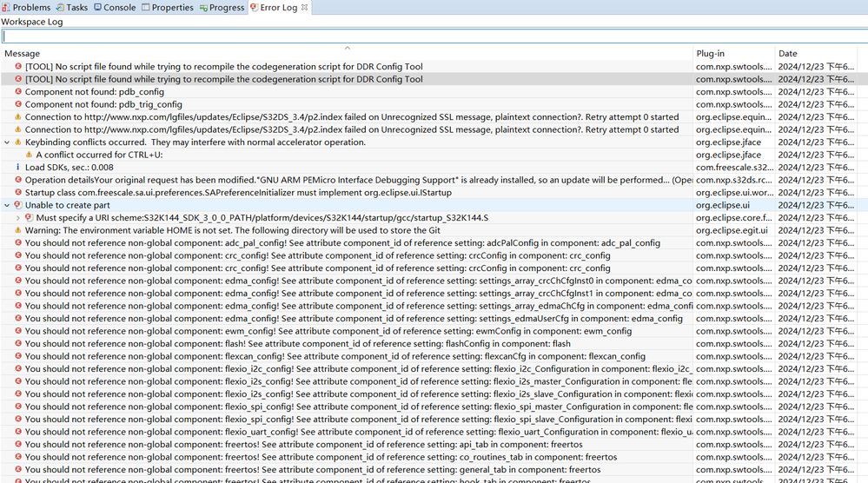
Task: Collapse the Unable to create part entry
Action: (7, 205)
